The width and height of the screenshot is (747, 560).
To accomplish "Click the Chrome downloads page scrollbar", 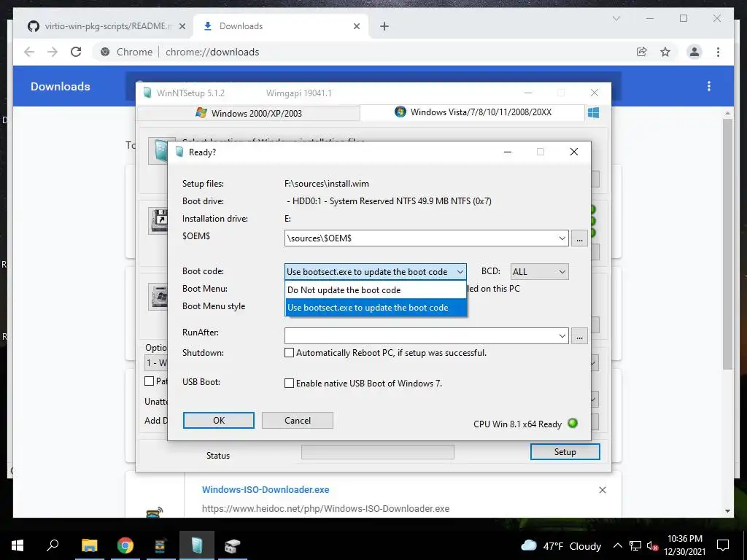I will 727,244.
